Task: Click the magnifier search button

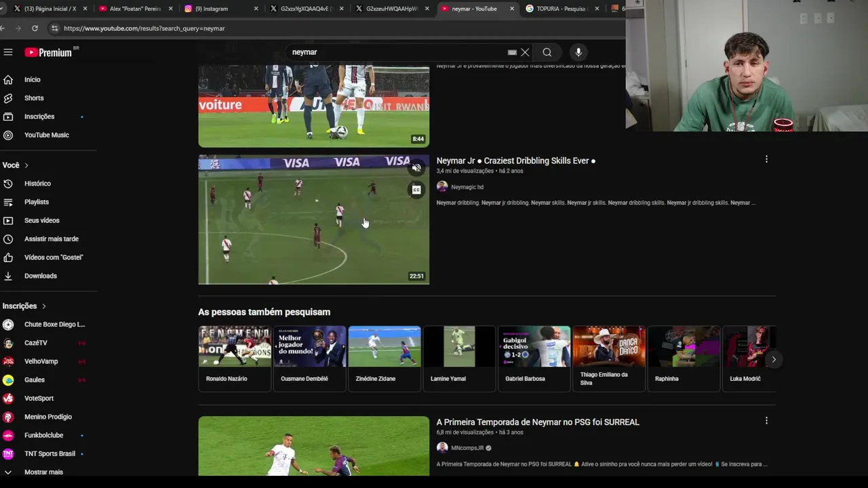Action: coord(547,52)
